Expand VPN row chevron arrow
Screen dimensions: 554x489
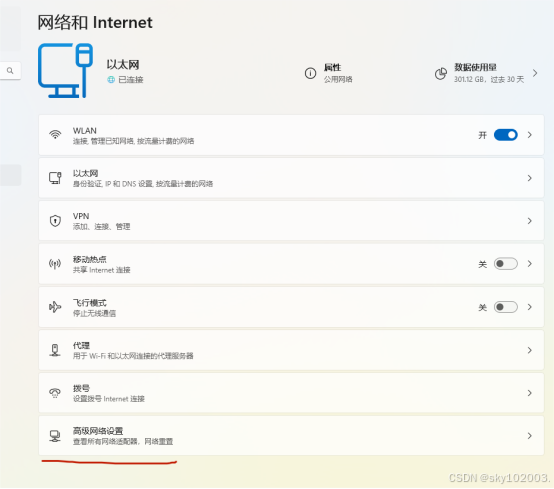pos(530,221)
